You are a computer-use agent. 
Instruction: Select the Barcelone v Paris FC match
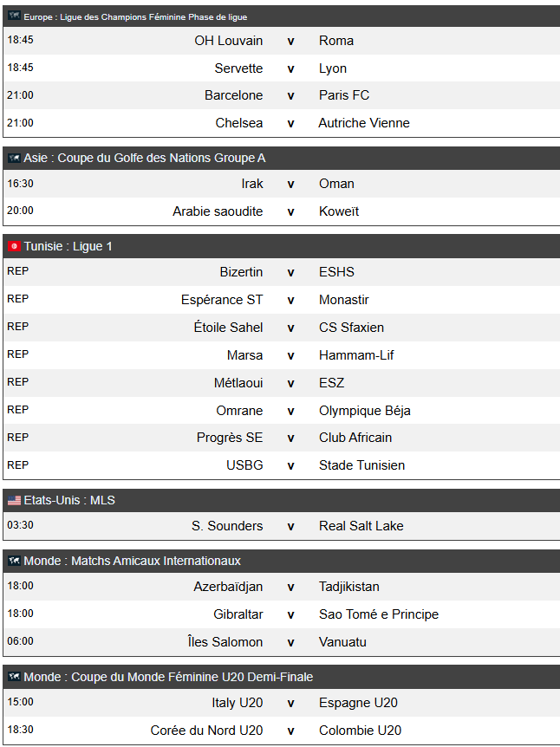pos(282,95)
